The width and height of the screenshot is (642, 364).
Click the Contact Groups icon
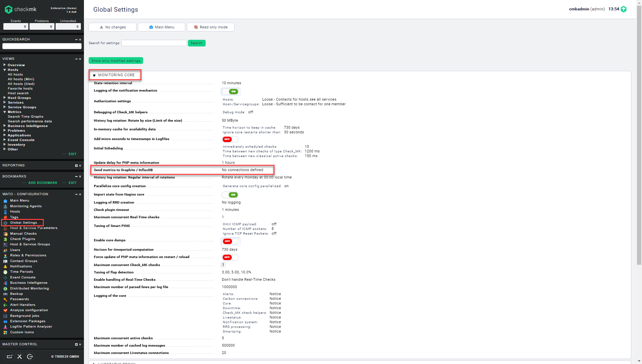[x=5, y=261]
